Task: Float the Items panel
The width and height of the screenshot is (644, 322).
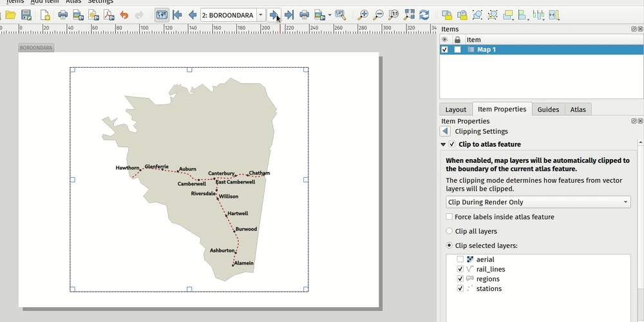Action: pyautogui.click(x=634, y=29)
